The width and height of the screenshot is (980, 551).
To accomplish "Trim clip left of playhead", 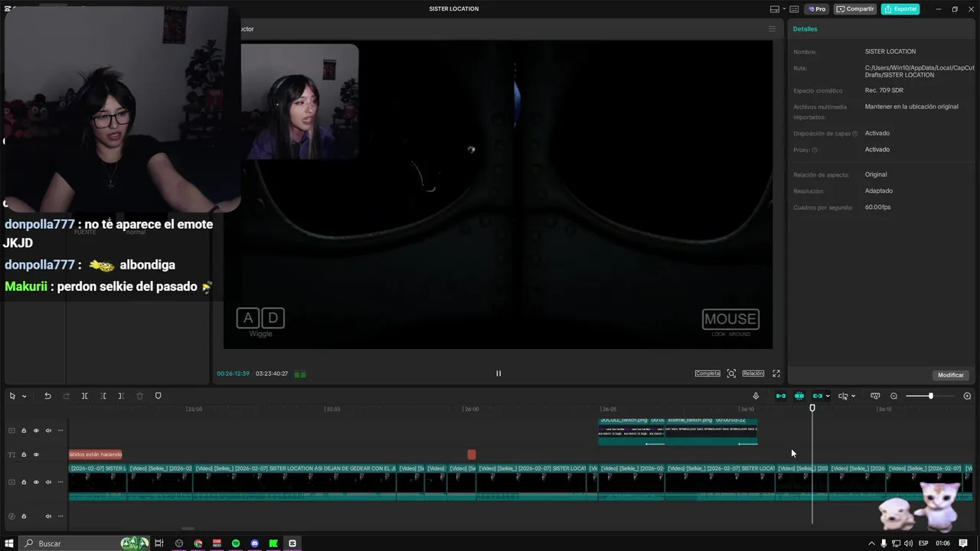I will point(103,396).
